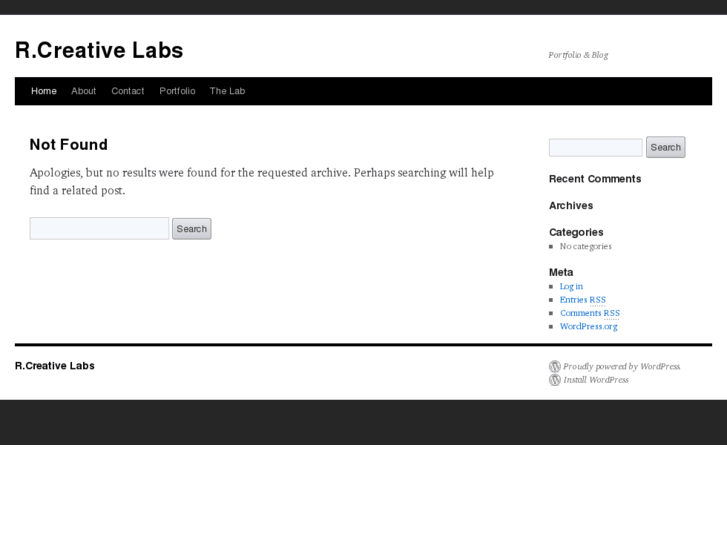The height and width of the screenshot is (545, 727).
Task: Click the WordPress logo beside Install WordPress
Action: click(x=555, y=380)
